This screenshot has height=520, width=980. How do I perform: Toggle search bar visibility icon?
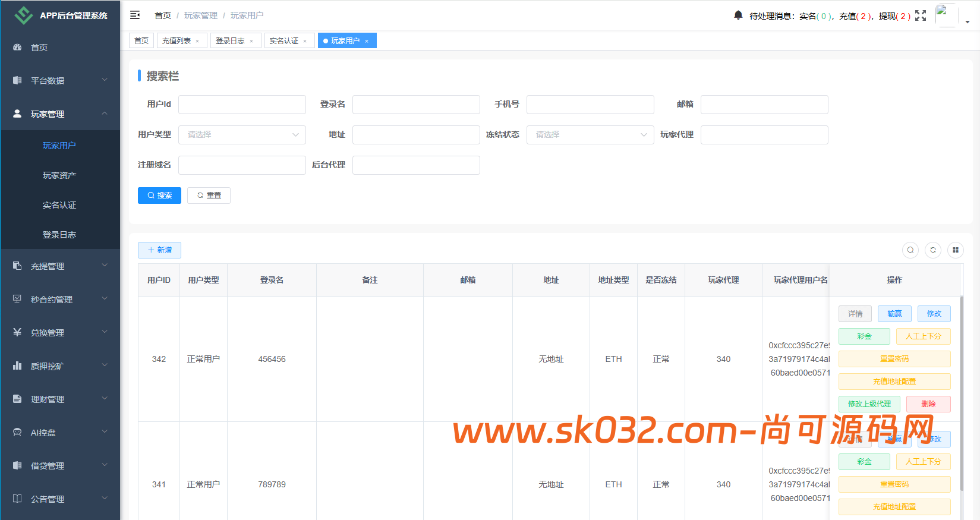click(x=910, y=250)
